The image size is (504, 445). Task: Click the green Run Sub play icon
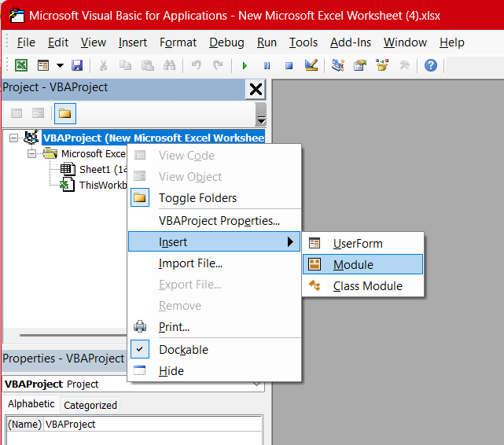245,66
